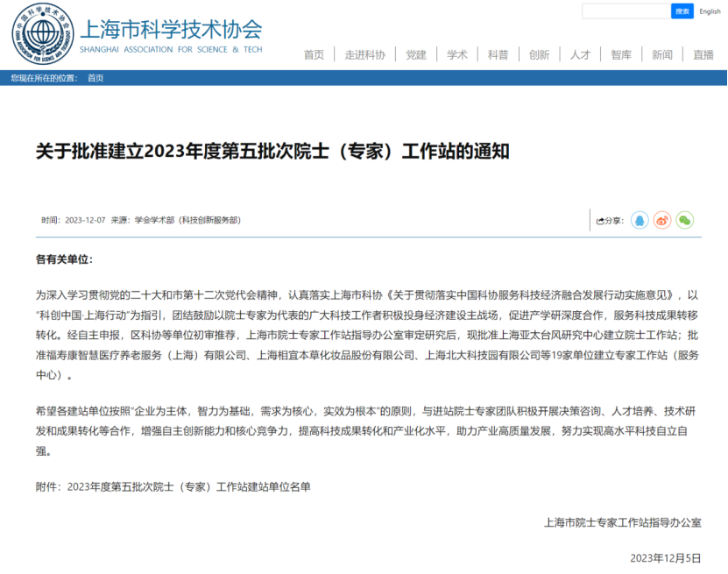Open the 学术 navigation menu item
The width and height of the screenshot is (728, 574).
[457, 55]
